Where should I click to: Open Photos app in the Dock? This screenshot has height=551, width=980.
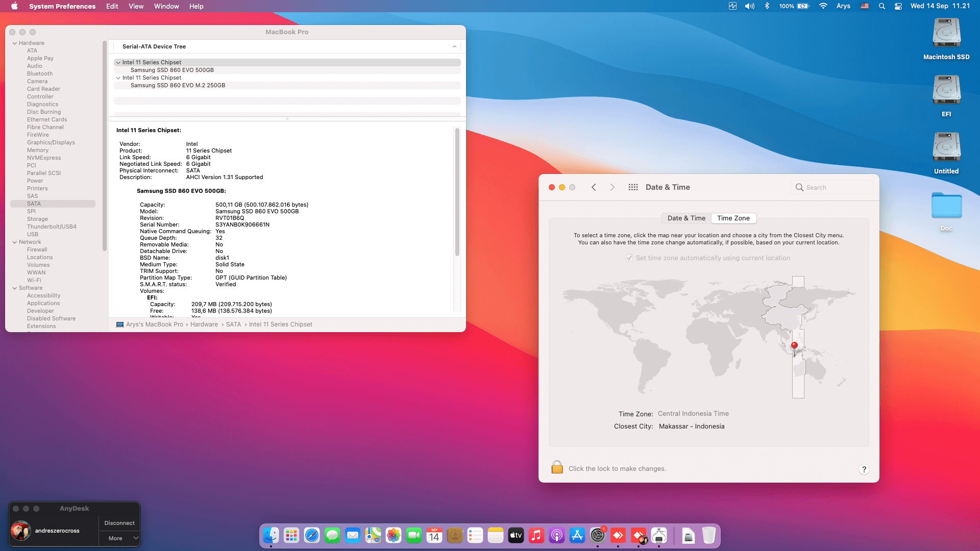[x=394, y=535]
